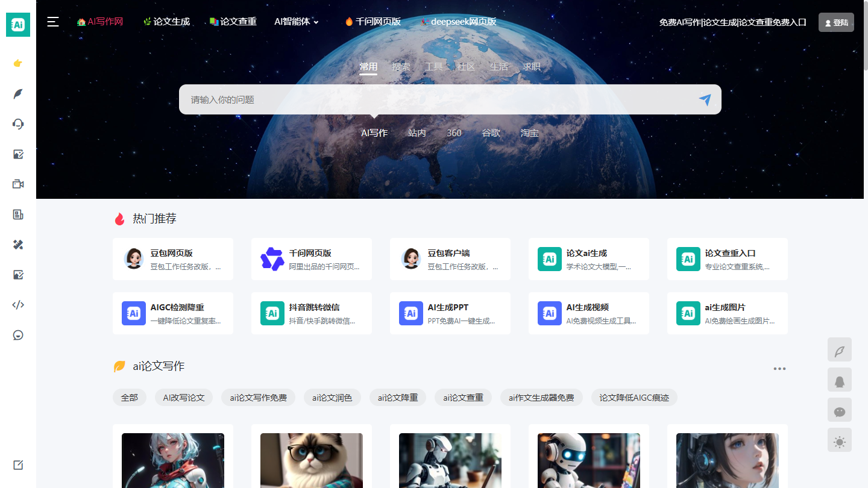Filter by the 论文降低AIGC痕迹 tag

click(634, 398)
